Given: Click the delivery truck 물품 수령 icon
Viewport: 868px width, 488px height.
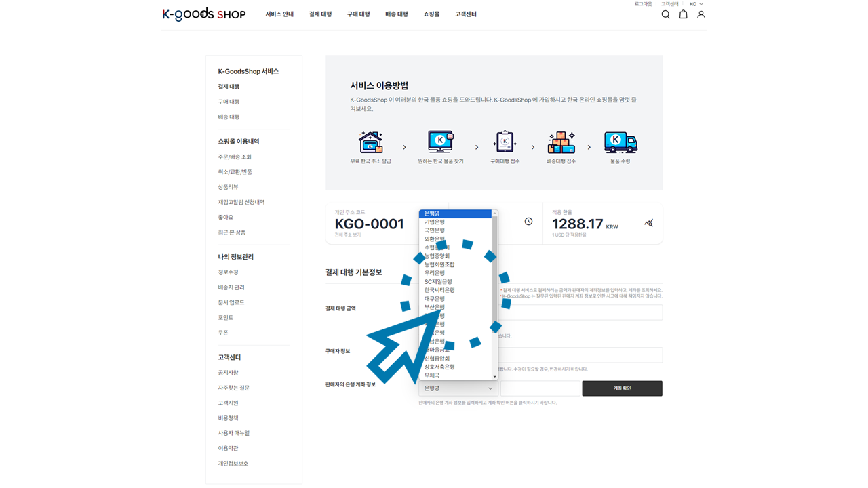Looking at the screenshot, I should coord(620,142).
